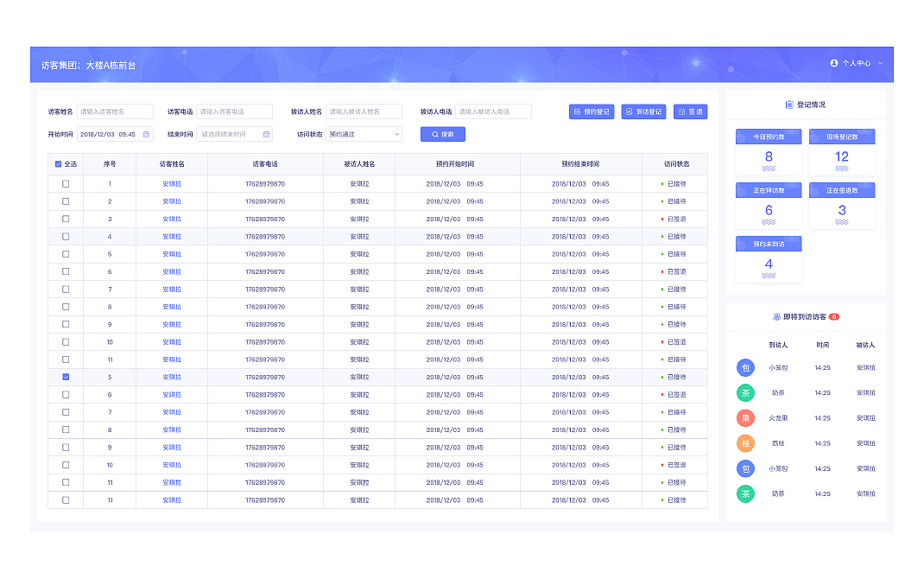This screenshot has width=924, height=579.
Task: Open the 今日预约数 card showing 8
Action: coord(769,152)
